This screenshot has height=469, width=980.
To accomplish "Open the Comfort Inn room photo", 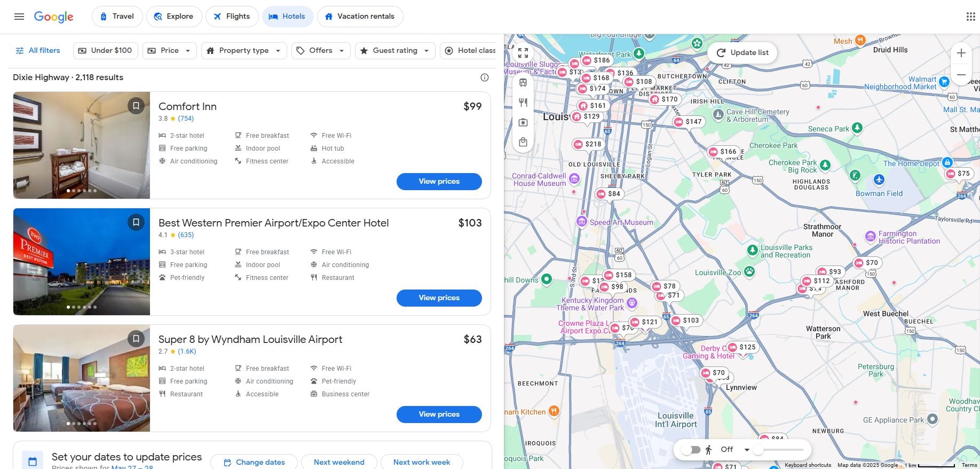I will tap(82, 145).
